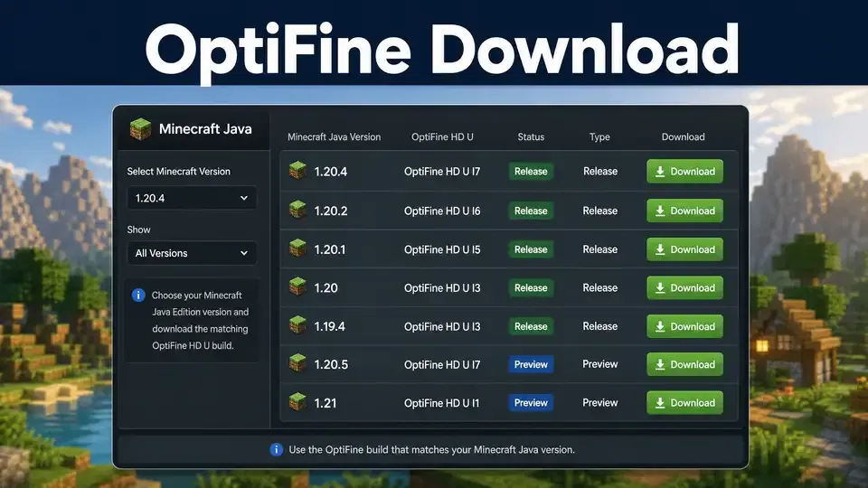This screenshot has height=488, width=868.
Task: Click the Select Minecraft Version label
Action: [179, 172]
